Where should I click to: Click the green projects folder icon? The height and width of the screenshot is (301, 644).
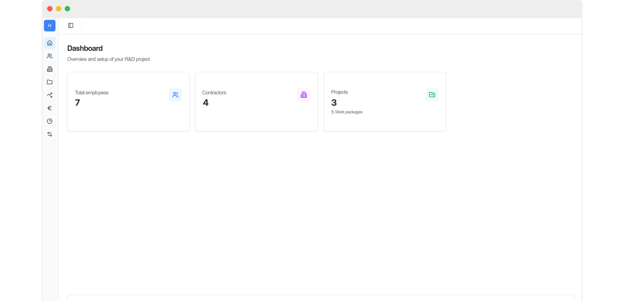tap(432, 95)
